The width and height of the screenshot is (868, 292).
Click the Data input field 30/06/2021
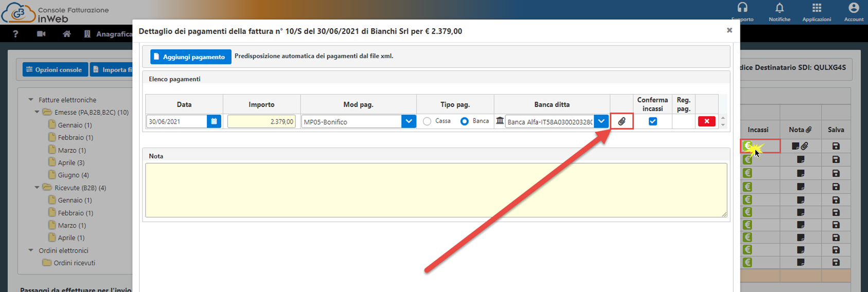point(177,122)
